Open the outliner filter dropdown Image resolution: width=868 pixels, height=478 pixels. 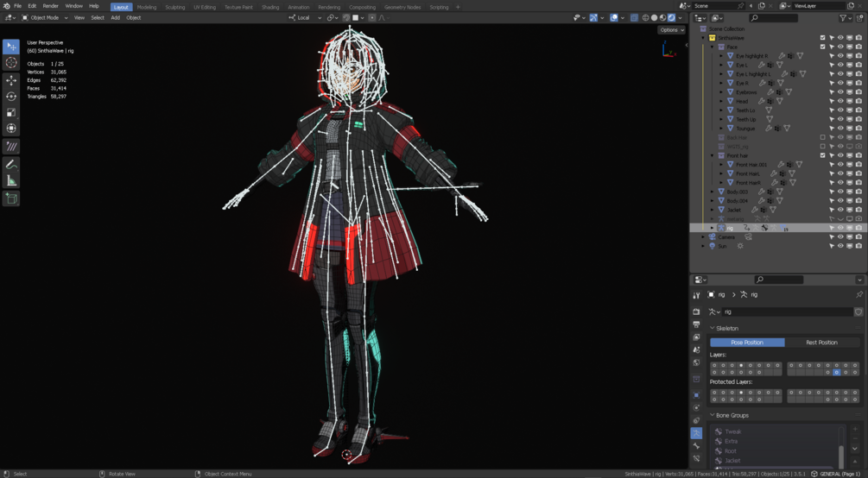click(846, 18)
